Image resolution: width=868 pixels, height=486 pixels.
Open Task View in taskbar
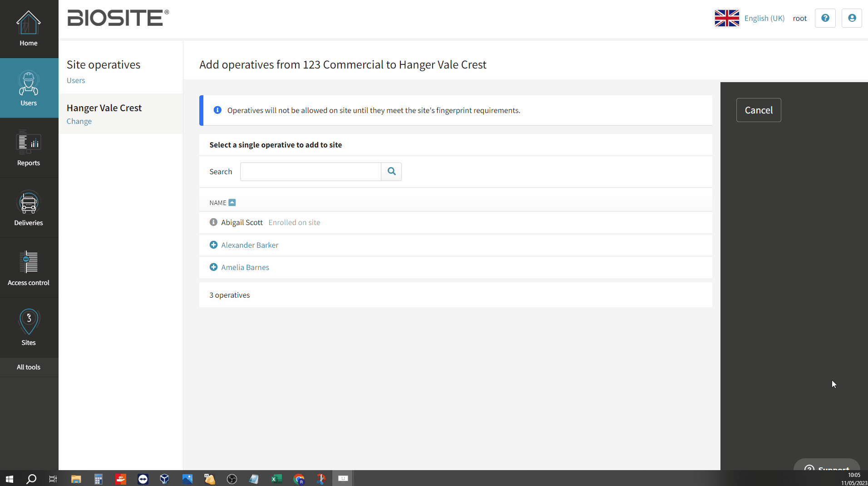click(53, 479)
